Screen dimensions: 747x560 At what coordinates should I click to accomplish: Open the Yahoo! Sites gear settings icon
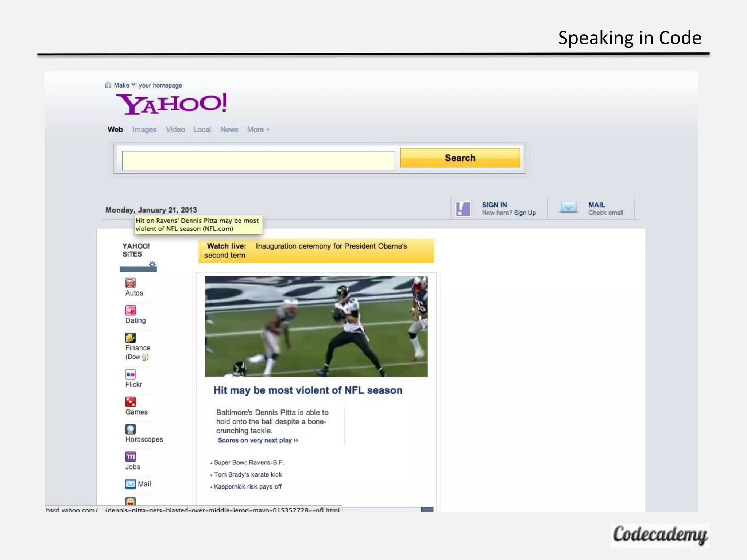(152, 264)
